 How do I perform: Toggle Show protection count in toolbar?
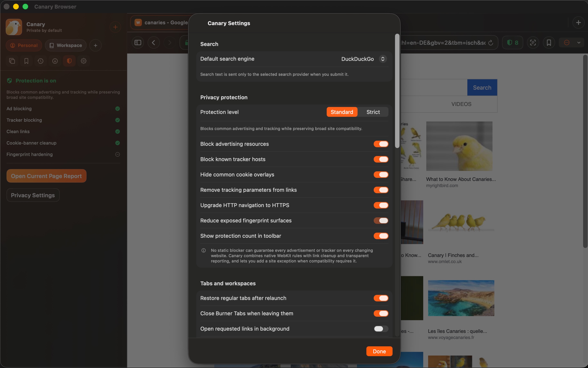click(x=381, y=236)
